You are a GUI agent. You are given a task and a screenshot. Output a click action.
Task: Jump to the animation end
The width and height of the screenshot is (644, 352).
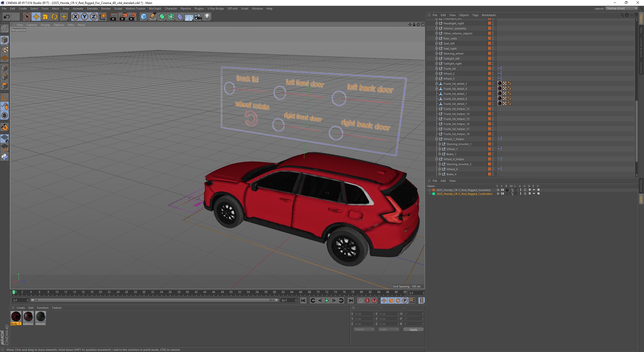point(350,300)
